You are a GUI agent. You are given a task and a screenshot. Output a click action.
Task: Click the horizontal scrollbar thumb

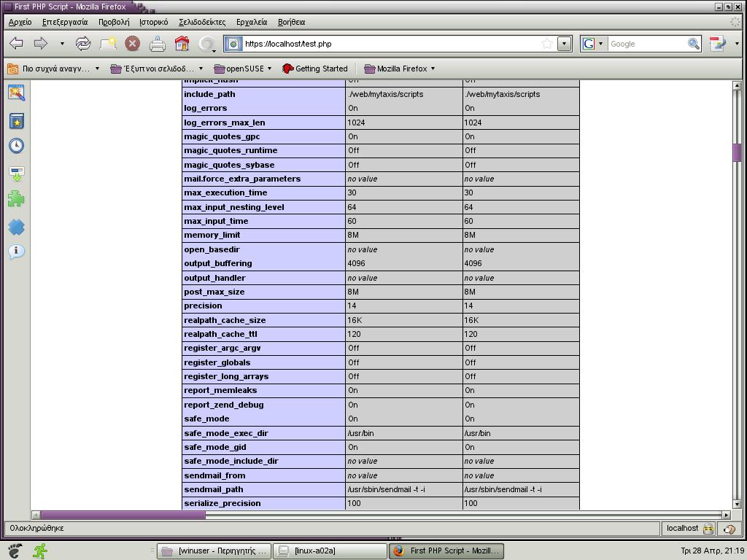pyautogui.click(x=123, y=515)
